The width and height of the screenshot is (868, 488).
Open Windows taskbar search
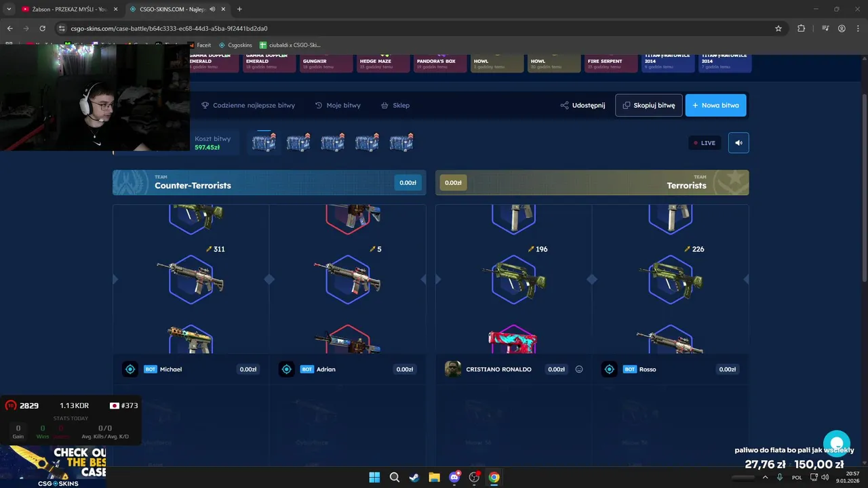[x=394, y=477]
